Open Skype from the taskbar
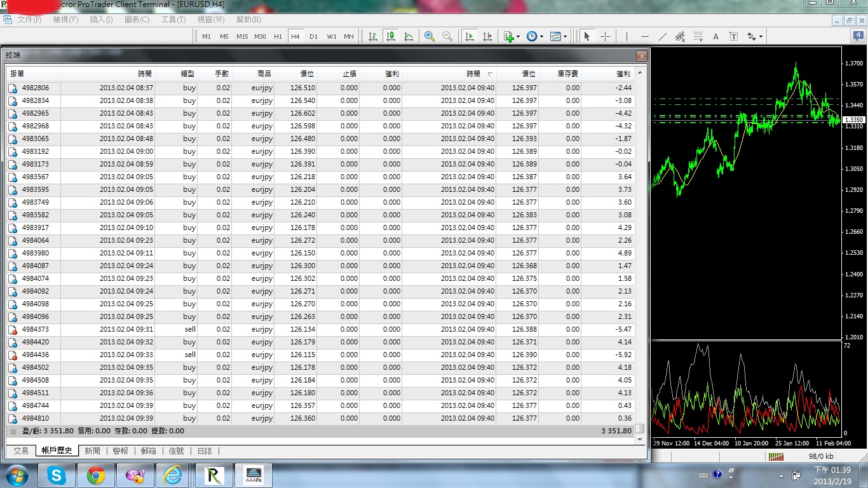 pos(57,475)
